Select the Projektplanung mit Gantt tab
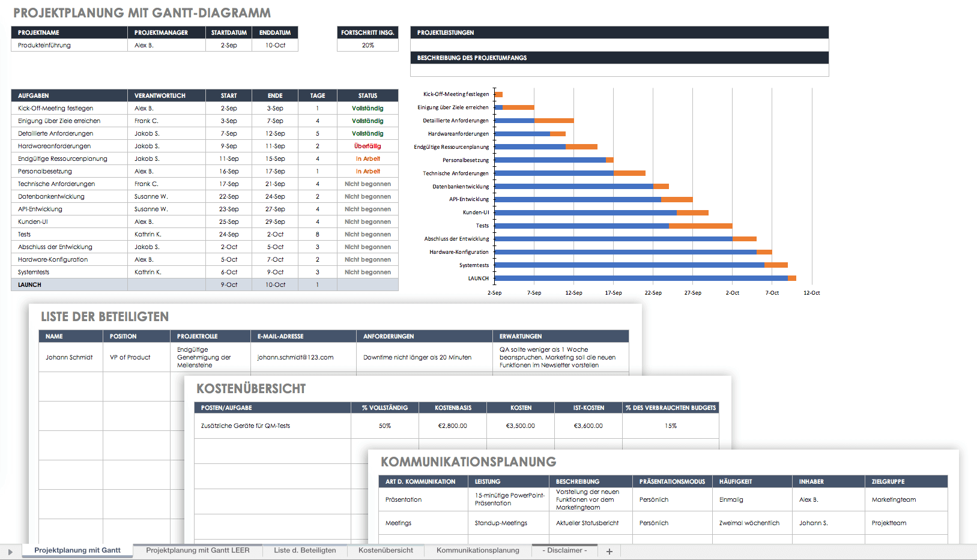The width and height of the screenshot is (977, 560). tap(77, 550)
